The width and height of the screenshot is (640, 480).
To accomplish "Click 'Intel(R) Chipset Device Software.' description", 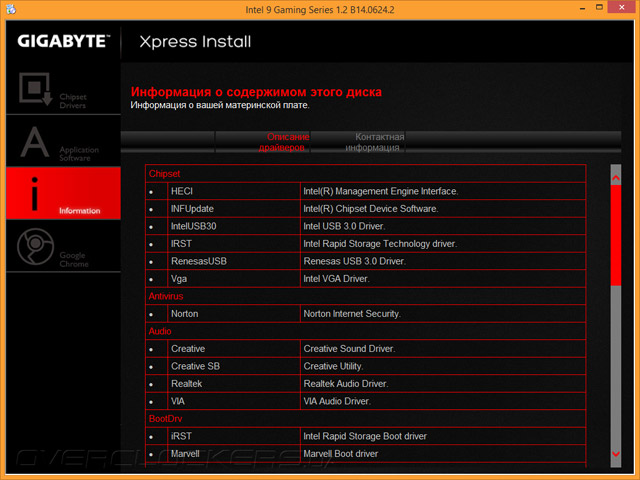I will pos(371,209).
